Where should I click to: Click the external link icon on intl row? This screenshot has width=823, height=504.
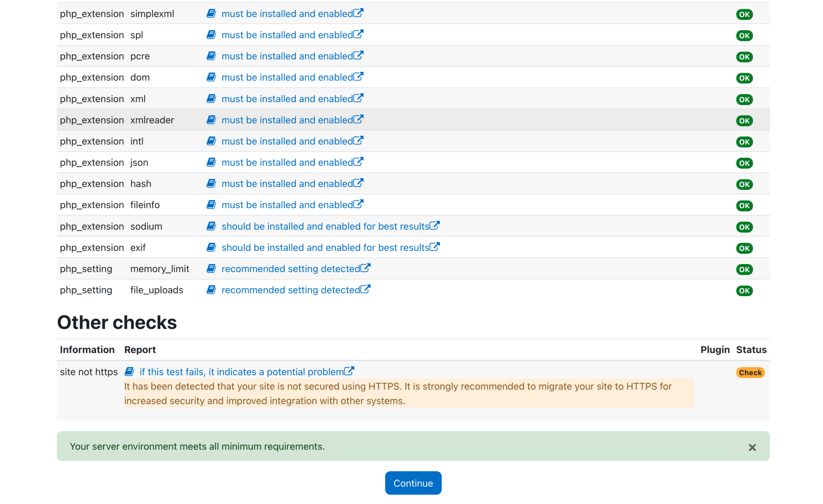359,140
